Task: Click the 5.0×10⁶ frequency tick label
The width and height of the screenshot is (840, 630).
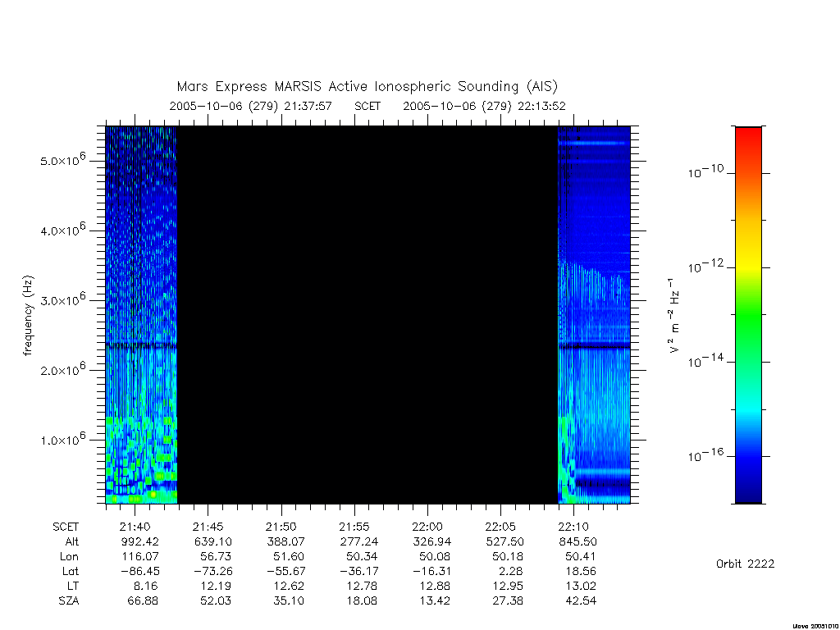Action: 62,160
